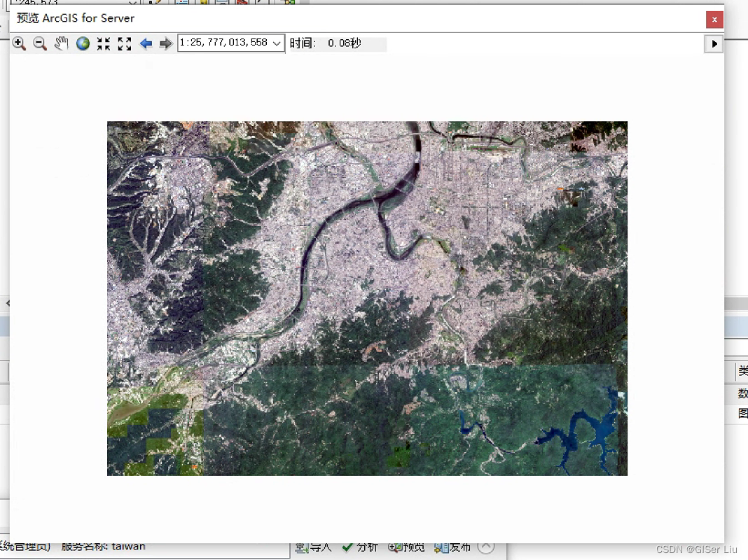
Task: Go forward to next extent with gray arrow
Action: click(165, 43)
